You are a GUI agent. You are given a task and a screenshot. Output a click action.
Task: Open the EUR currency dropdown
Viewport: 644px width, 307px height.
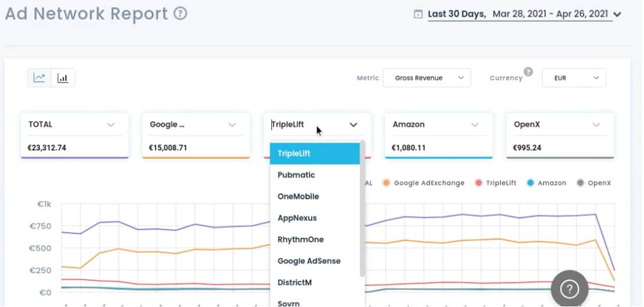(x=574, y=78)
